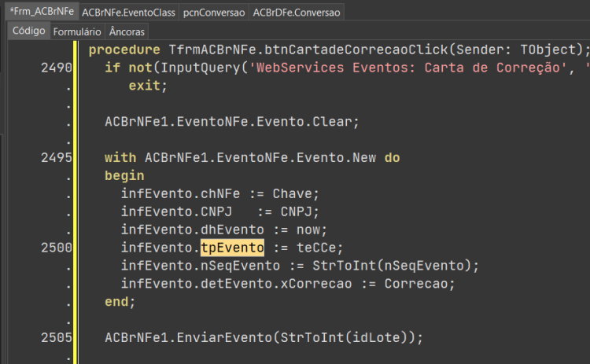Select the Código view tab

(28, 31)
